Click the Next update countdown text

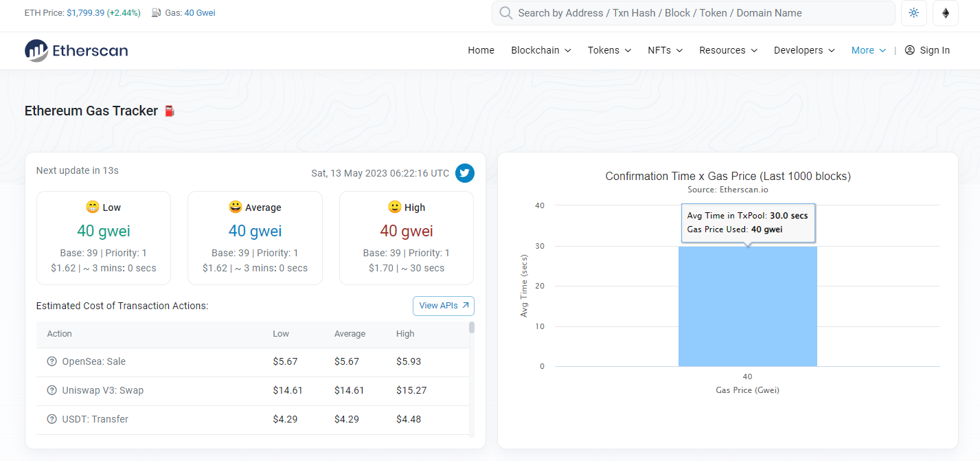coord(78,170)
